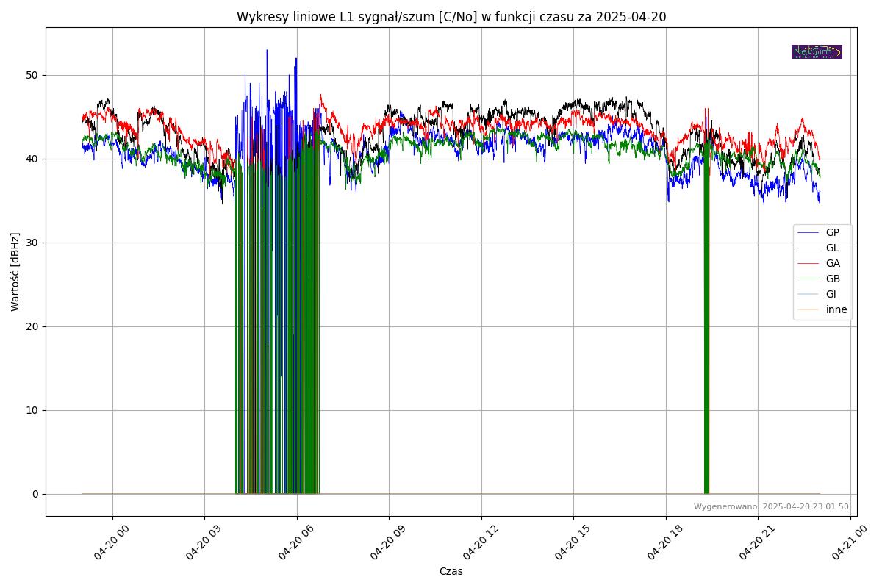Click the 'Wygenerowano' timestamp text

(771, 507)
